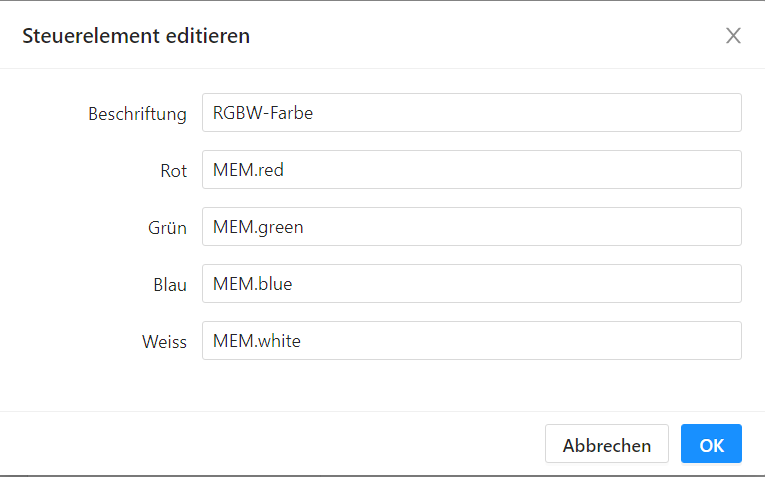The height and width of the screenshot is (477, 765).
Task: Click the Rot label text
Action: pyautogui.click(x=173, y=171)
